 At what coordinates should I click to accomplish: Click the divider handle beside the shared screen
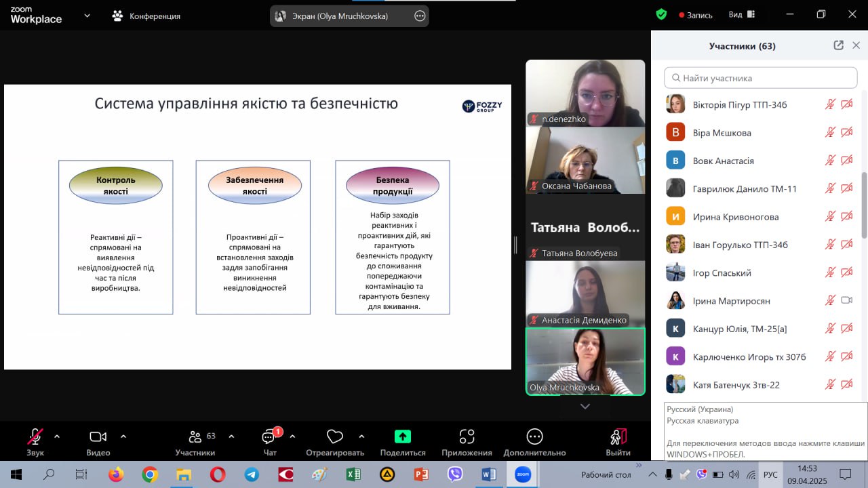[515, 245]
